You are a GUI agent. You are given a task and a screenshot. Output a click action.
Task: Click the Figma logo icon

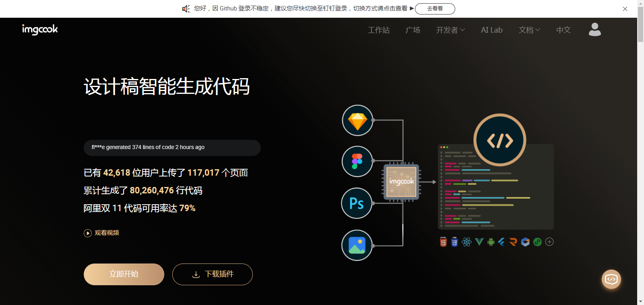tap(357, 161)
